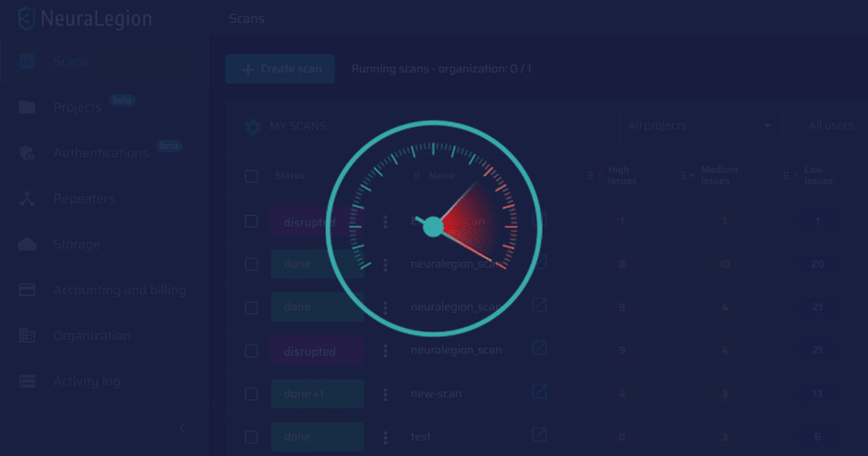
Task: Go to Storage in the sidebar
Action: coord(77,244)
